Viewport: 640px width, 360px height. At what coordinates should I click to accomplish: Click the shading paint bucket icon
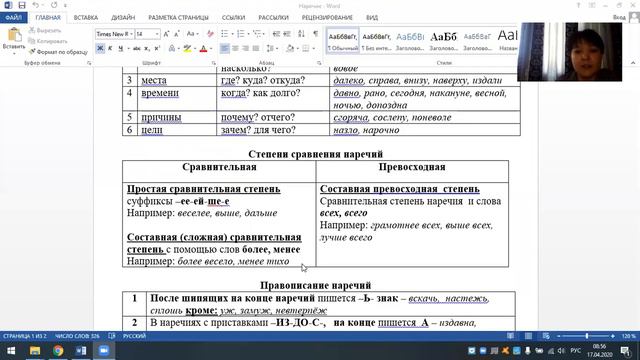[290, 49]
